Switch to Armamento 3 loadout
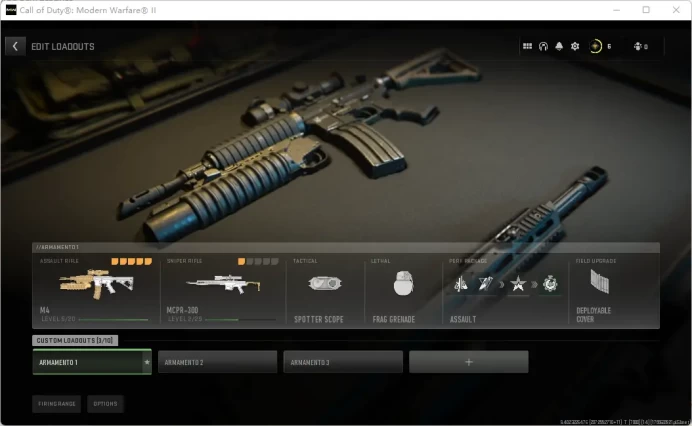 (343, 362)
